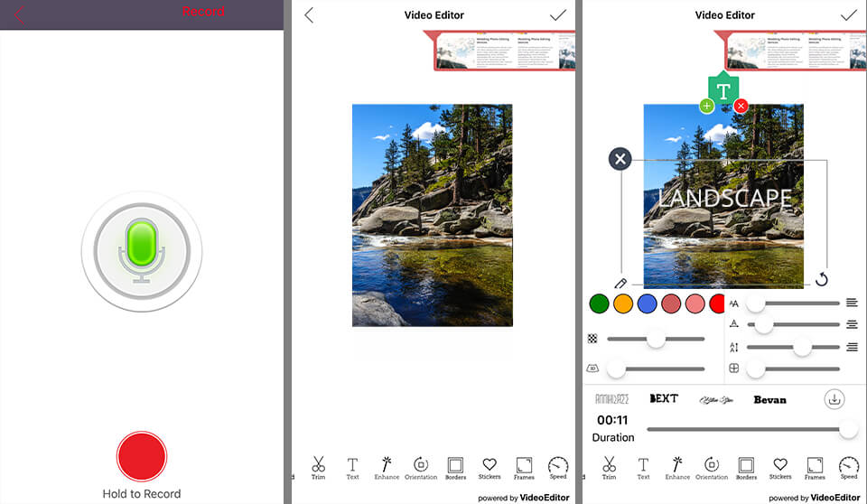The width and height of the screenshot is (867, 504).
Task: Open Speed in the middle editor
Action: pyautogui.click(x=558, y=468)
